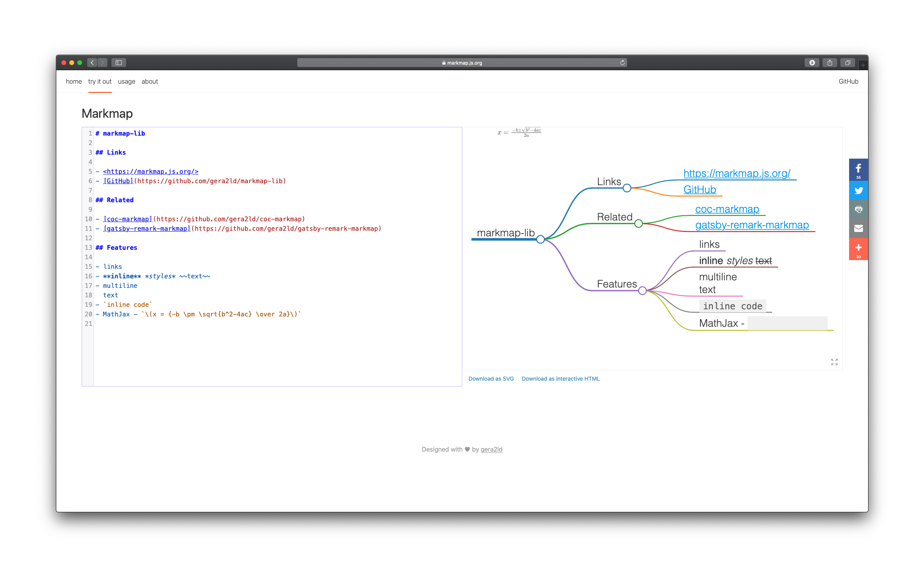Click 'multiline text' node in mindmap
Viewport: 924px width, 569px height.
(718, 283)
